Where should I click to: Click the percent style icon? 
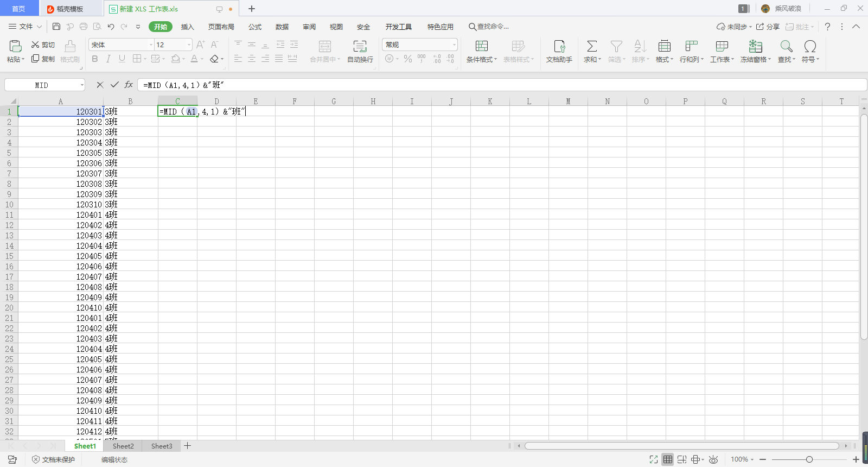(x=407, y=59)
